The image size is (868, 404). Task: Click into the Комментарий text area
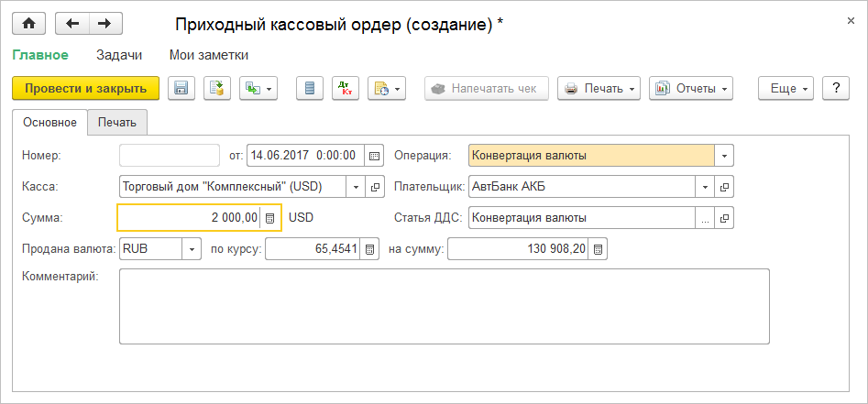click(444, 305)
